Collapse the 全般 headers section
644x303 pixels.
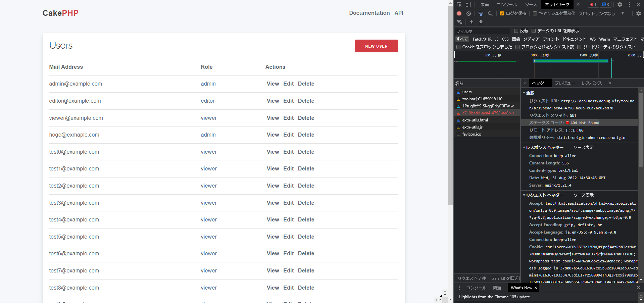(524, 93)
